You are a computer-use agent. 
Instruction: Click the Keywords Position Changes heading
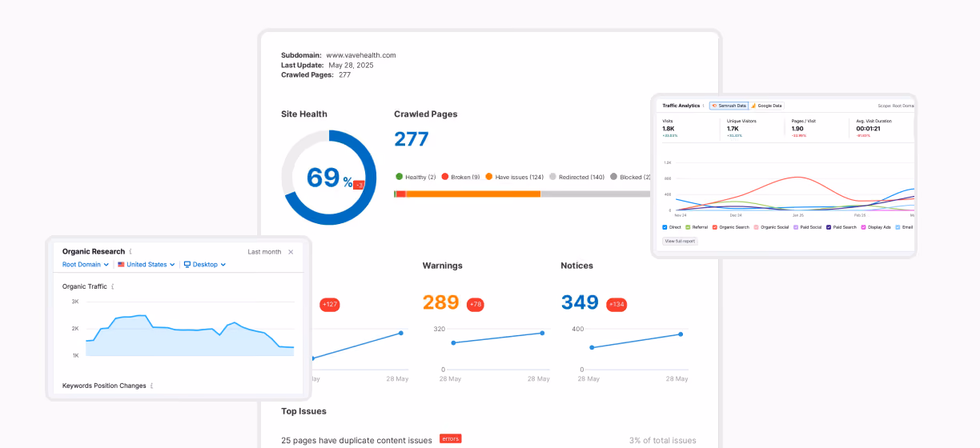pyautogui.click(x=104, y=386)
